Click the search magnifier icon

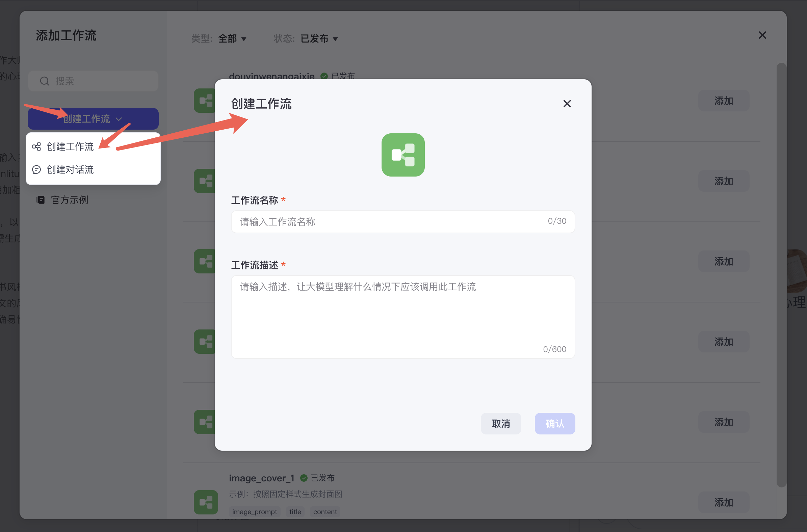45,81
